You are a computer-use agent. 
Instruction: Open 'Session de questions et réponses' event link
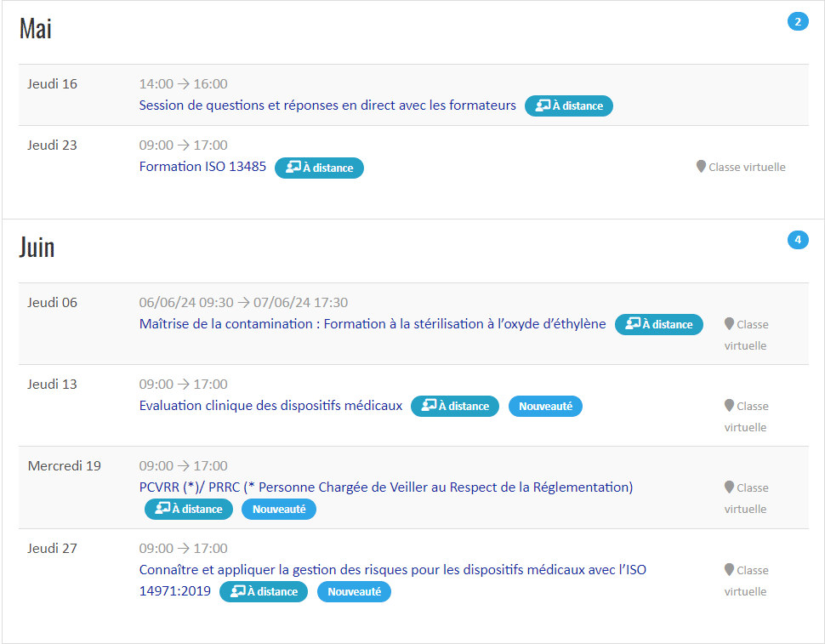(327, 105)
